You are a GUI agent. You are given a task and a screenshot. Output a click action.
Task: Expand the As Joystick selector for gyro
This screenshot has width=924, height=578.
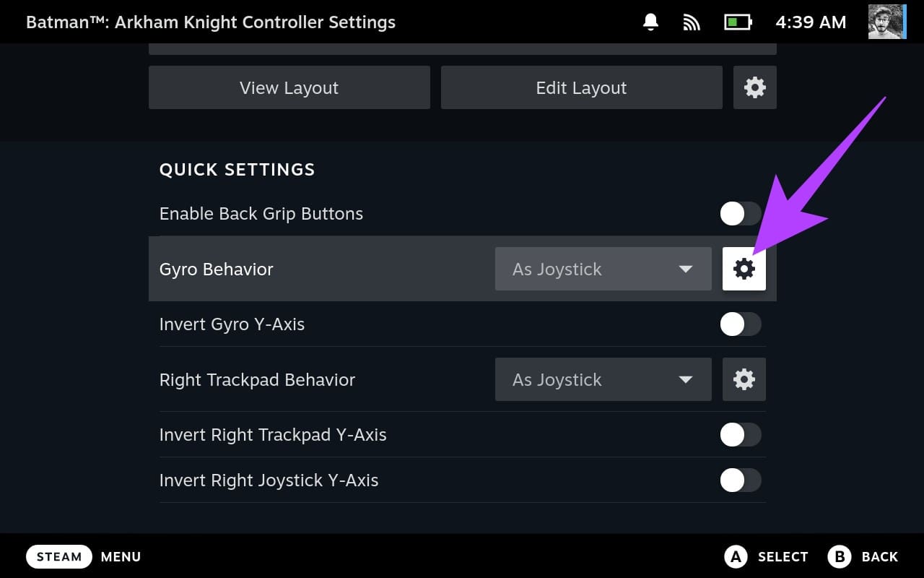coord(603,269)
